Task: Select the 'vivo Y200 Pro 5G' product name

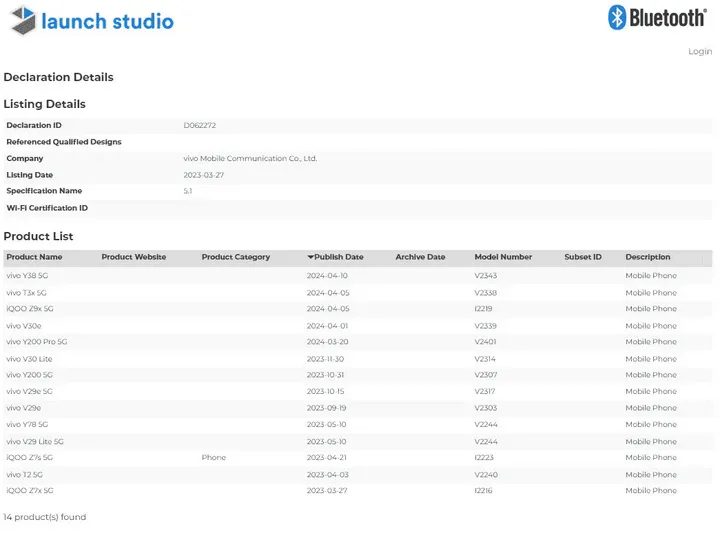Action: (x=37, y=342)
